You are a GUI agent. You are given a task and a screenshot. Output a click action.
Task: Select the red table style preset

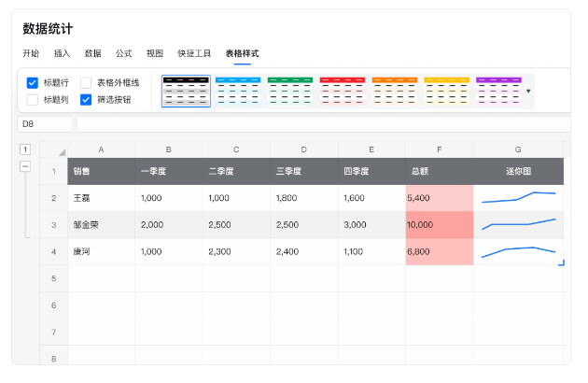343,92
